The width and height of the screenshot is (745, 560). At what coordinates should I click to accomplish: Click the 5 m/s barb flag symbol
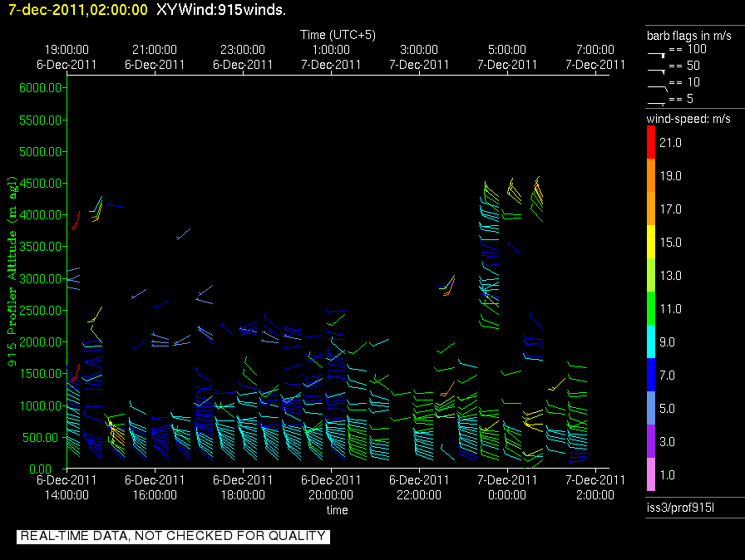[x=657, y=104]
